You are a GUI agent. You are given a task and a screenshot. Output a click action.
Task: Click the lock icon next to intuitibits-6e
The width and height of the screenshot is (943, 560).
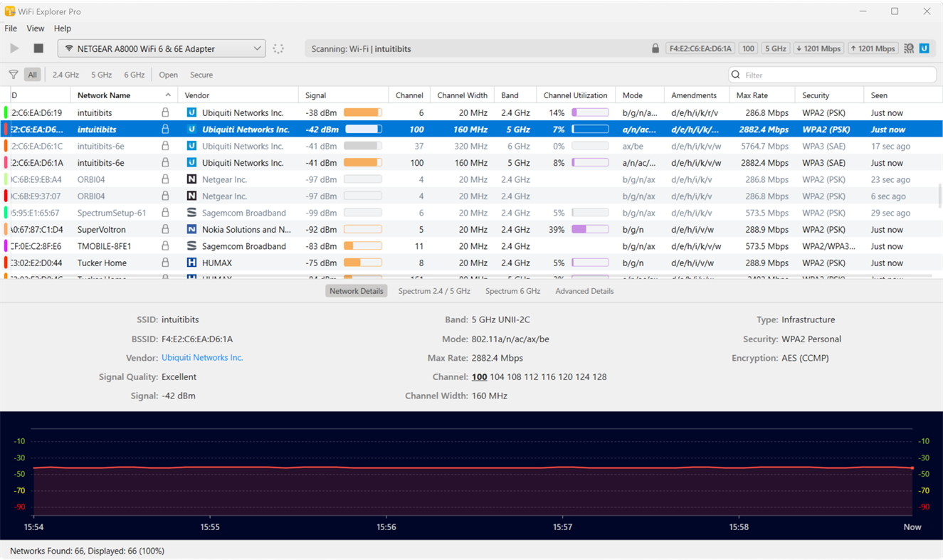pos(165,146)
